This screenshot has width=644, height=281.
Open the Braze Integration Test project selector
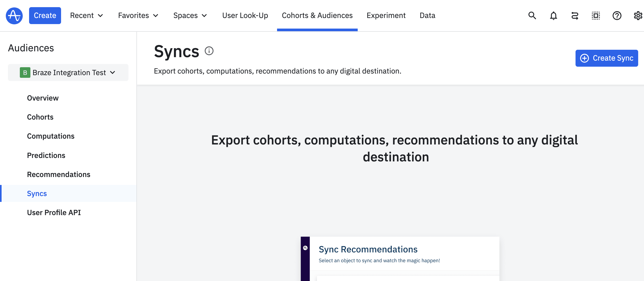pyautogui.click(x=68, y=72)
